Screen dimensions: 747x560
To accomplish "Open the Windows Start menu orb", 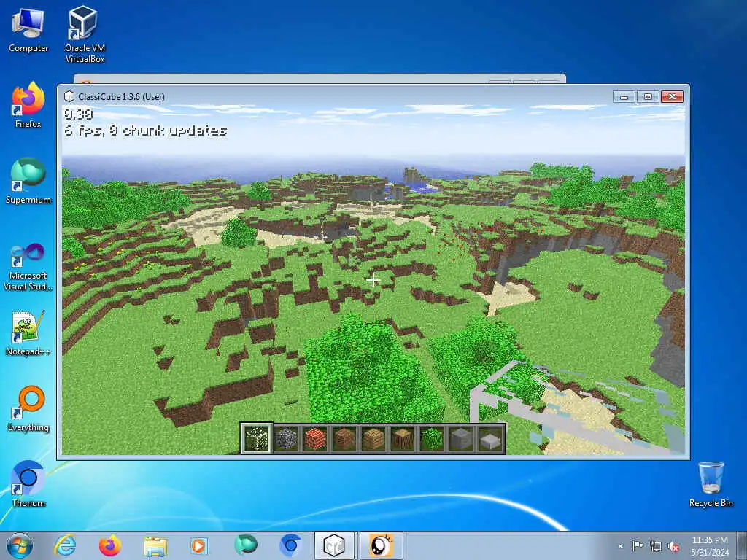I will click(x=20, y=545).
